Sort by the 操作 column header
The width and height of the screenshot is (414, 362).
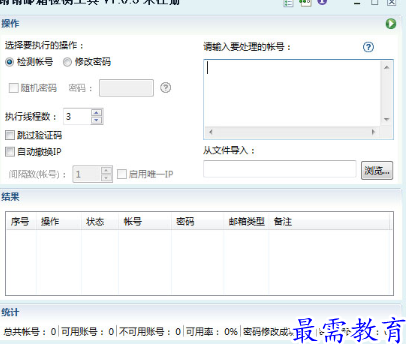pos(59,222)
